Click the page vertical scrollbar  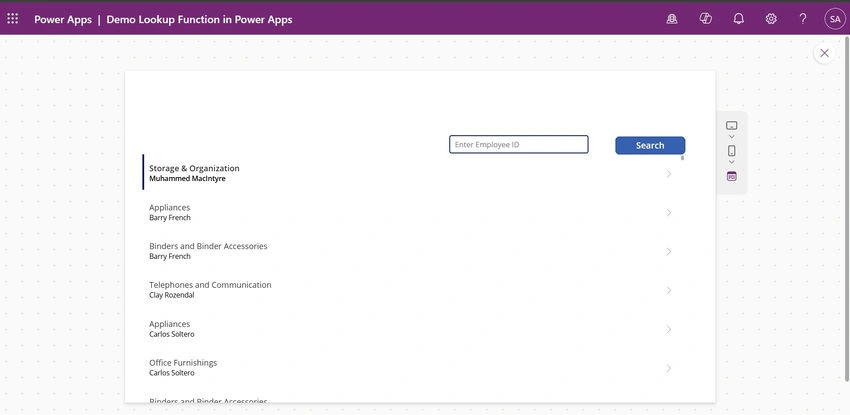pos(847,209)
